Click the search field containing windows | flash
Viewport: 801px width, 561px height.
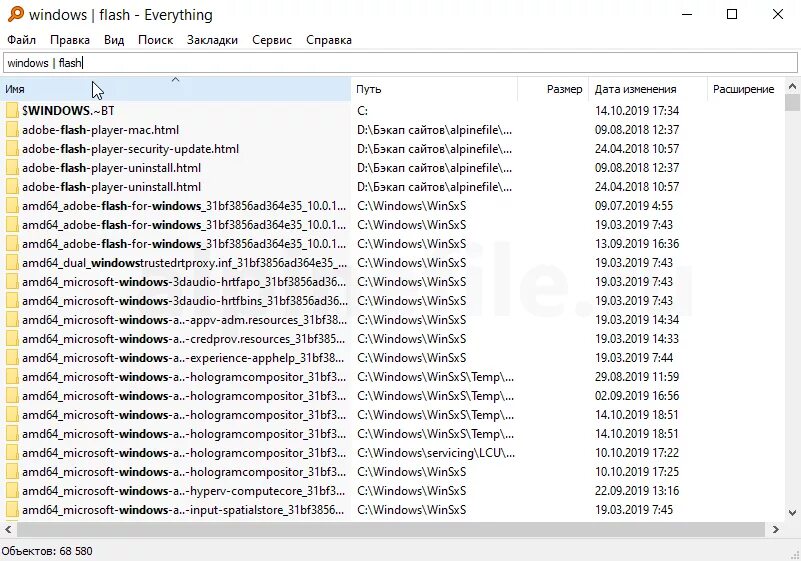400,63
